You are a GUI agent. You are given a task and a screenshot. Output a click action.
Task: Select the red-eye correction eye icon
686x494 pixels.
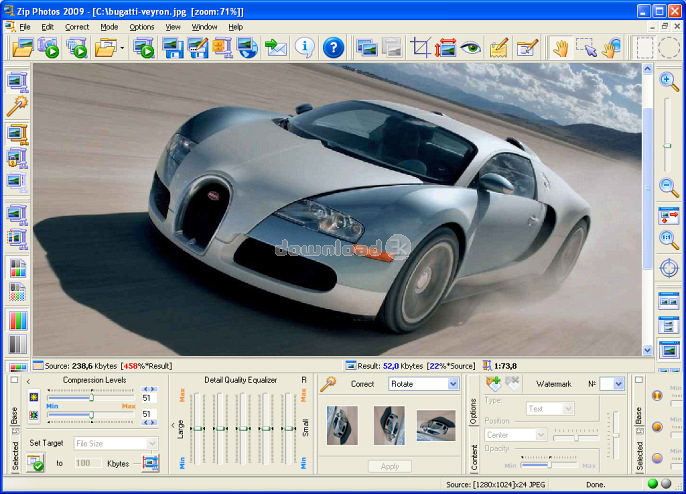[x=471, y=47]
